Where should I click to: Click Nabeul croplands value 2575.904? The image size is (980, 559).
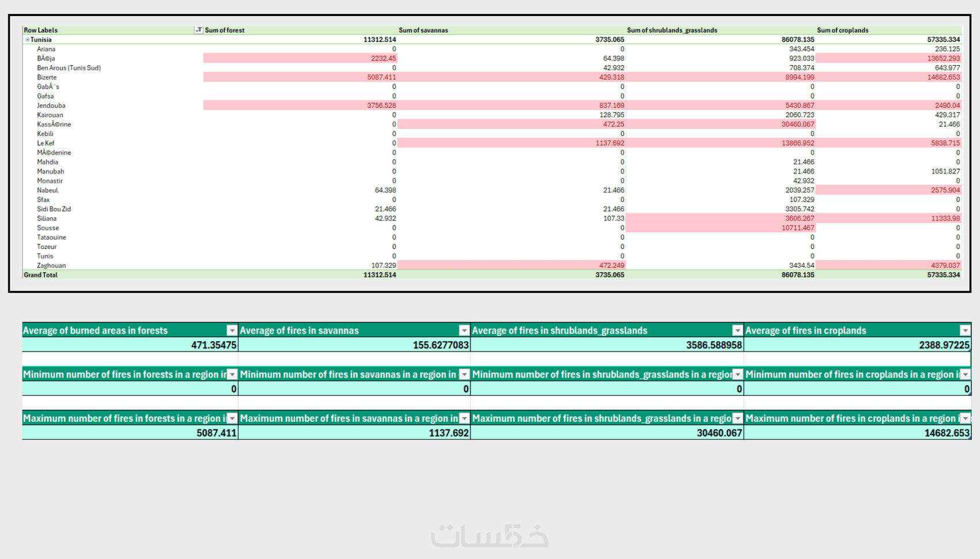(945, 190)
